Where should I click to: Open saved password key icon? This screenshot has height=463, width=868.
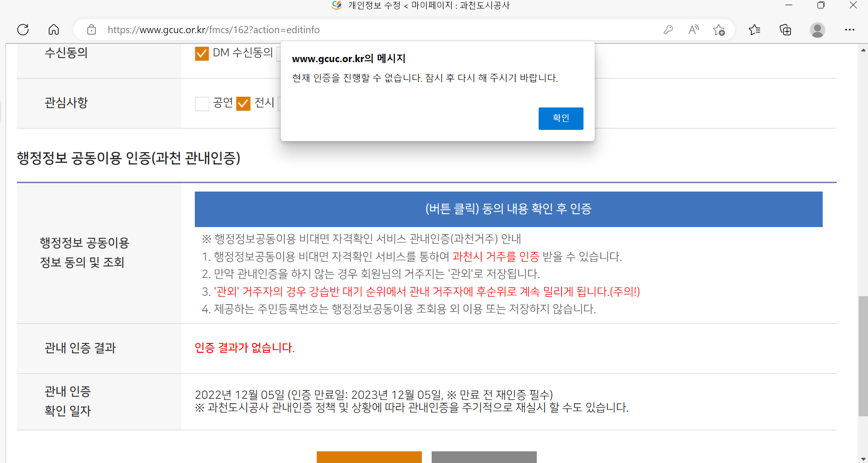pos(668,30)
